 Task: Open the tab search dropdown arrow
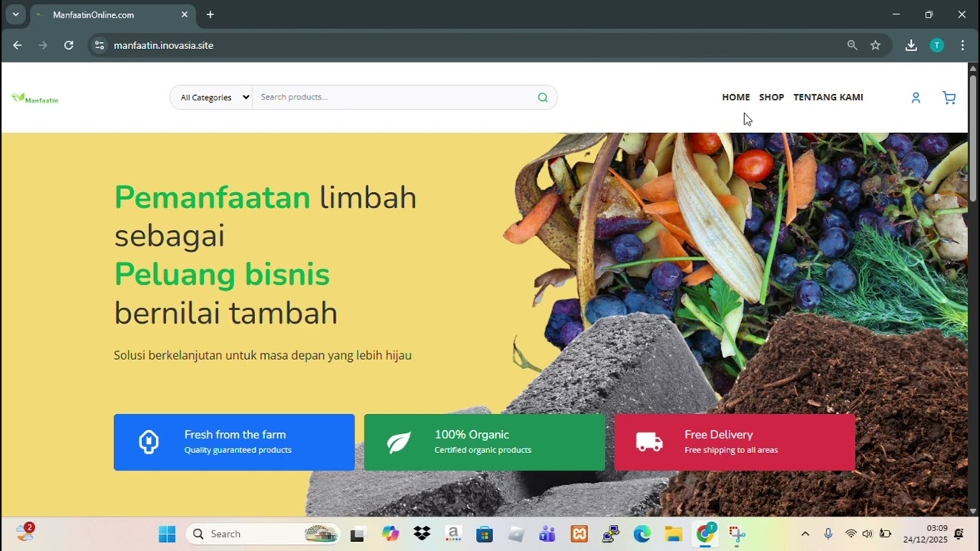(x=15, y=15)
